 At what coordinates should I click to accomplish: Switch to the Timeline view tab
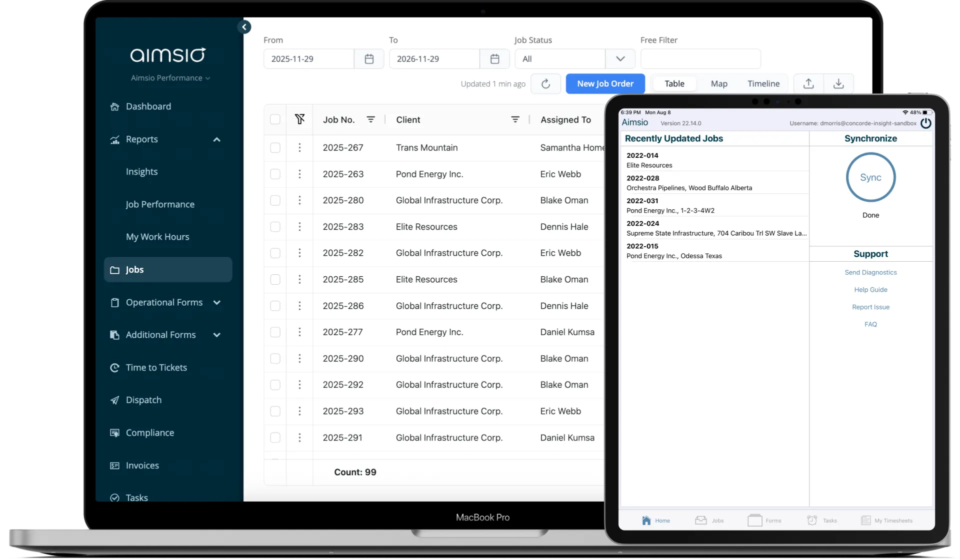tap(763, 84)
